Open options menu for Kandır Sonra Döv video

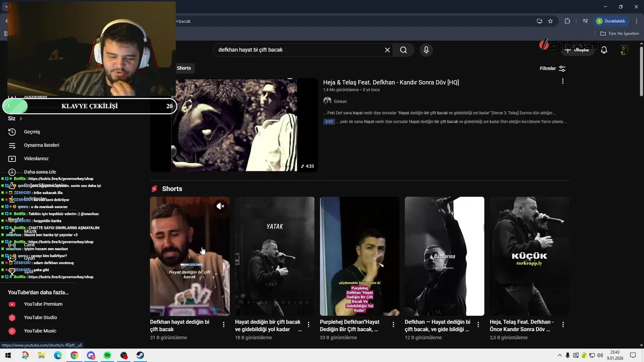click(562, 81)
